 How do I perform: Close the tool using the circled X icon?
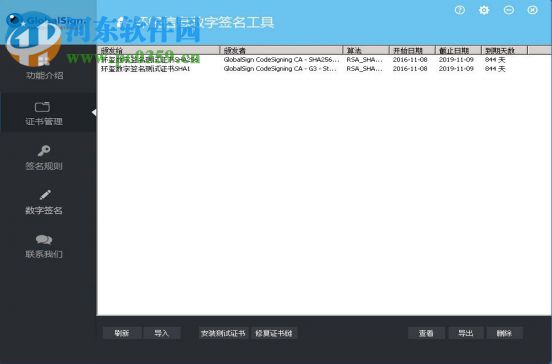click(x=533, y=10)
